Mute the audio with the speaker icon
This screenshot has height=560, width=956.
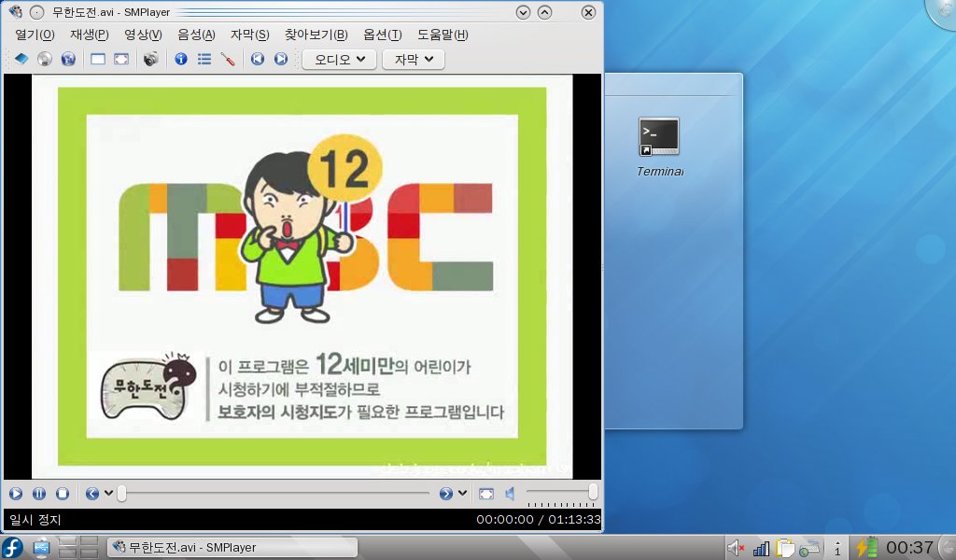511,494
